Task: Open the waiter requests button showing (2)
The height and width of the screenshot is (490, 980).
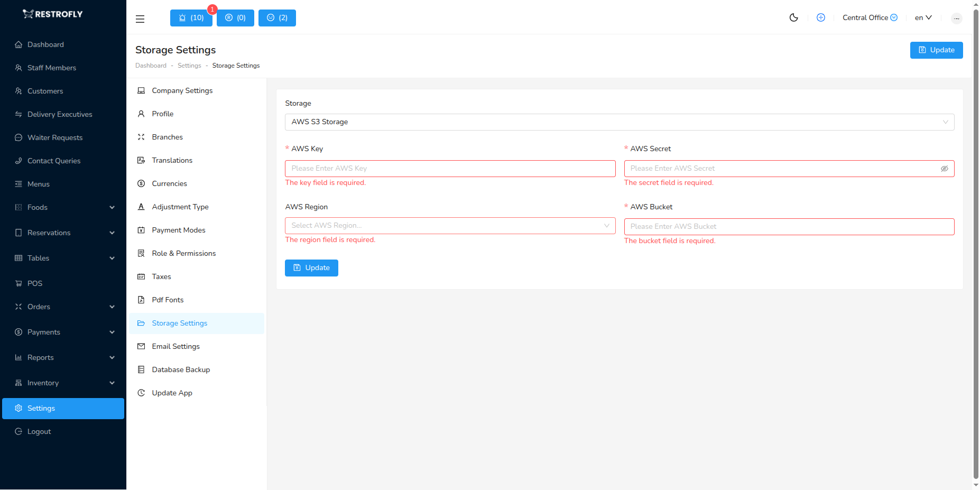Action: 277,18
